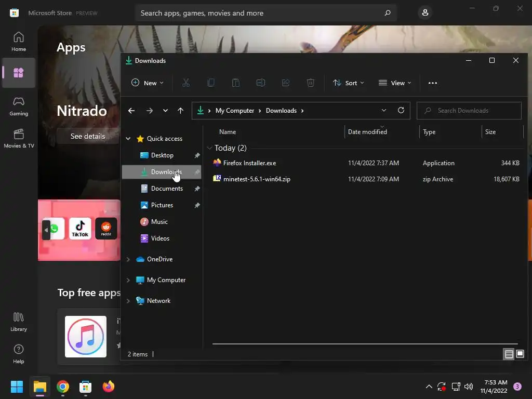The image size is (532, 399).
Task: Click Downloads in address breadcrumb
Action: (281, 111)
